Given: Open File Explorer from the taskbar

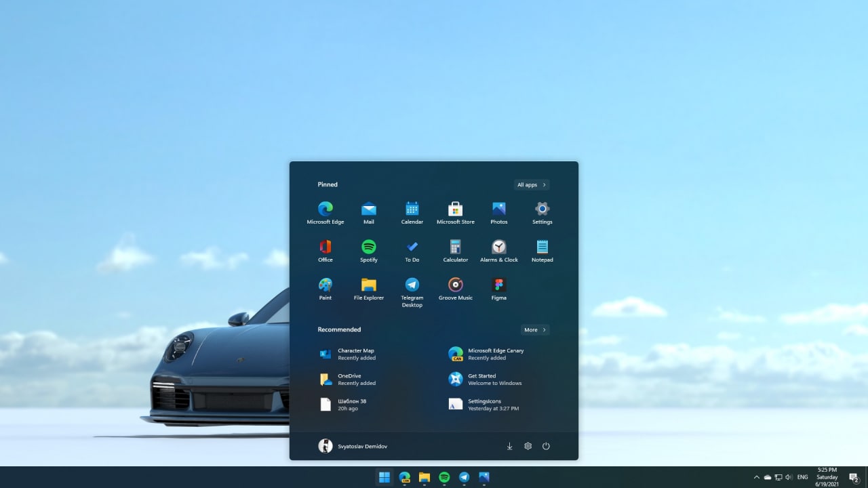Looking at the screenshot, I should click(x=425, y=477).
